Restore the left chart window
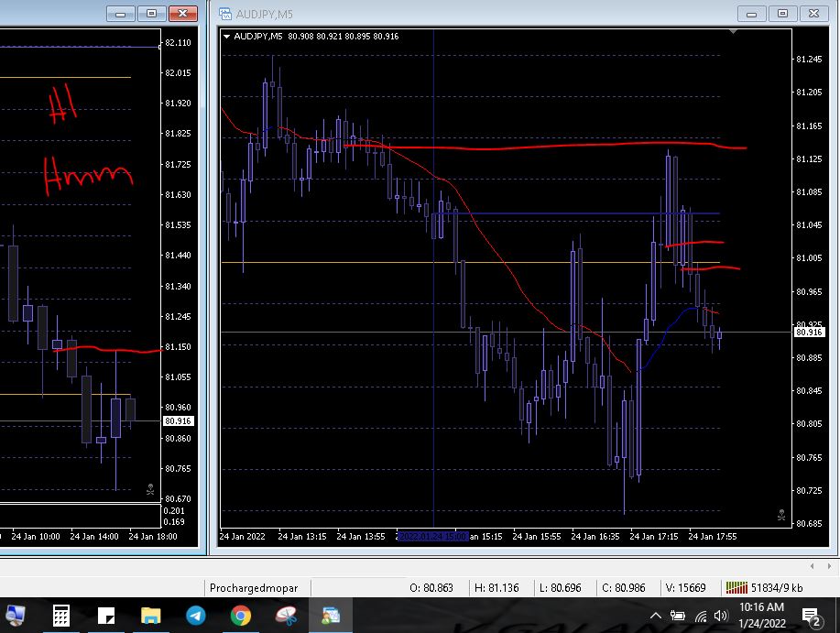Screen dimensions: 840x633 pos(152,14)
